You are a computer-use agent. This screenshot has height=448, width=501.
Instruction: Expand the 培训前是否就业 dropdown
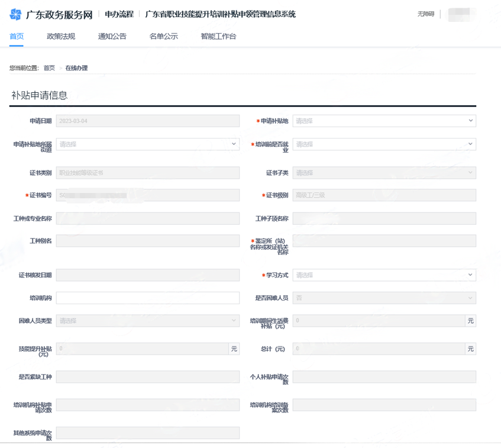pyautogui.click(x=384, y=144)
